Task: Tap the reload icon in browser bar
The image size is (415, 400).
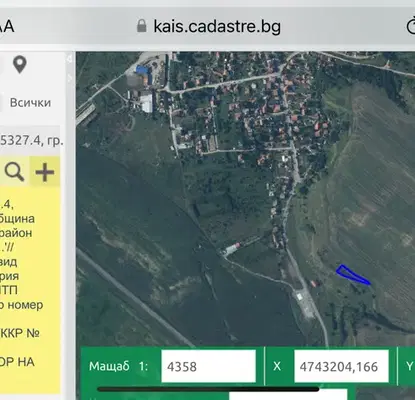Action: (x=411, y=26)
